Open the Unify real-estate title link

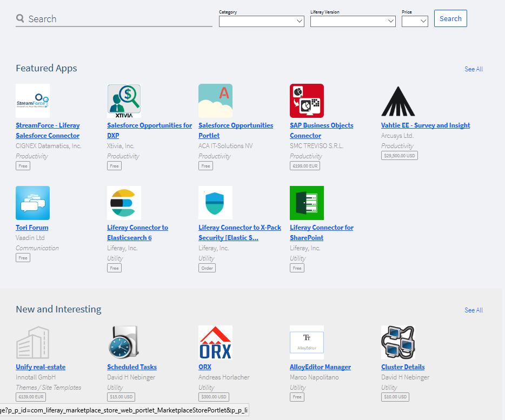[41, 367]
